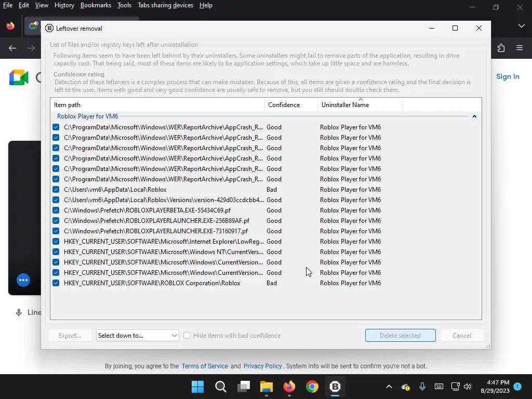532x399 pixels.
Task: Open the History menu in Firefox
Action: 64,5
